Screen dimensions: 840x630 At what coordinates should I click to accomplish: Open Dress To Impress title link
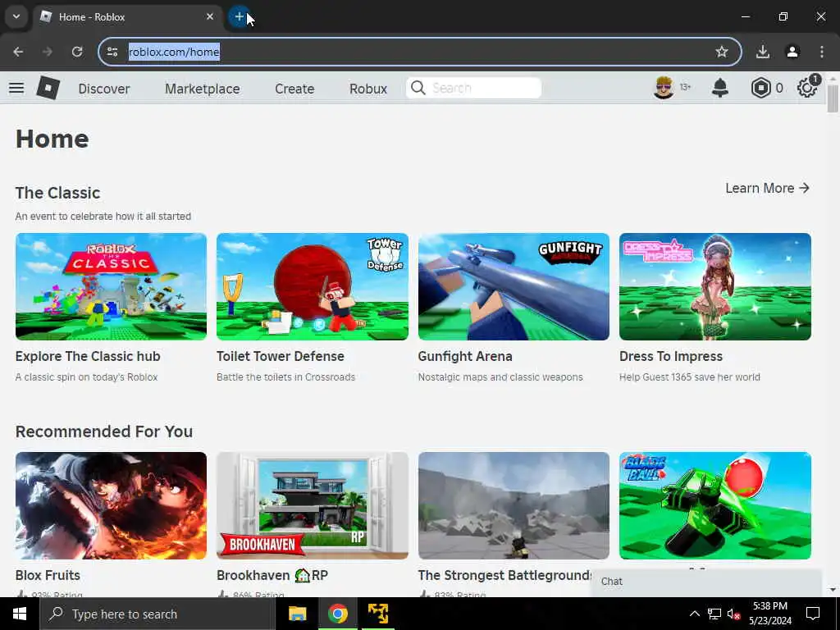[671, 356]
